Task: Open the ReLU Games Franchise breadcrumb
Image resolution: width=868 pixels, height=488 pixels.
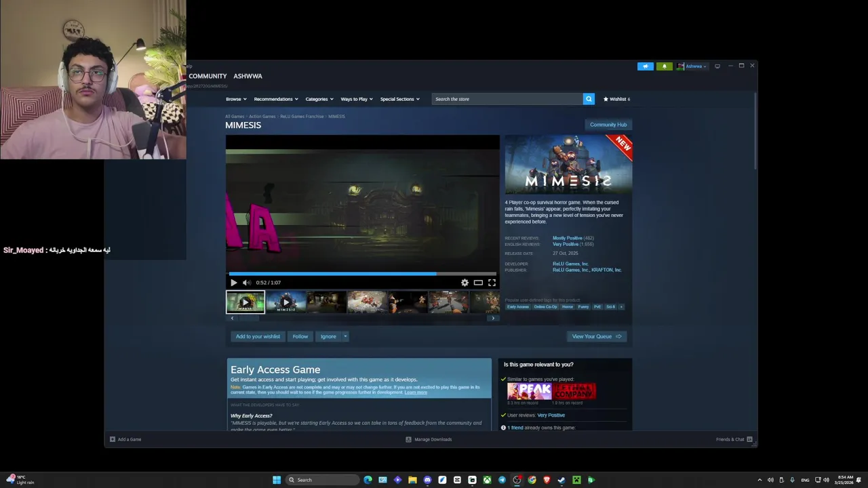Action: point(302,117)
